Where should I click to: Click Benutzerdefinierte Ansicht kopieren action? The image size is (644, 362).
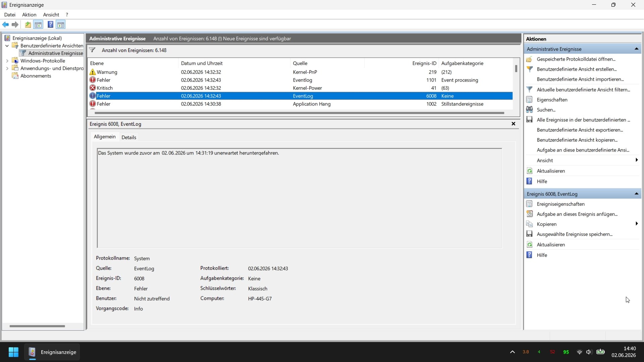[577, 140]
